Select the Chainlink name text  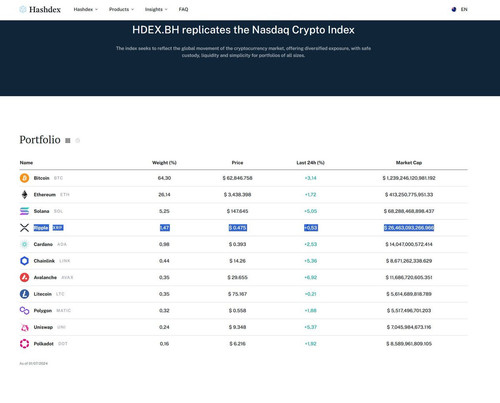pos(44,261)
